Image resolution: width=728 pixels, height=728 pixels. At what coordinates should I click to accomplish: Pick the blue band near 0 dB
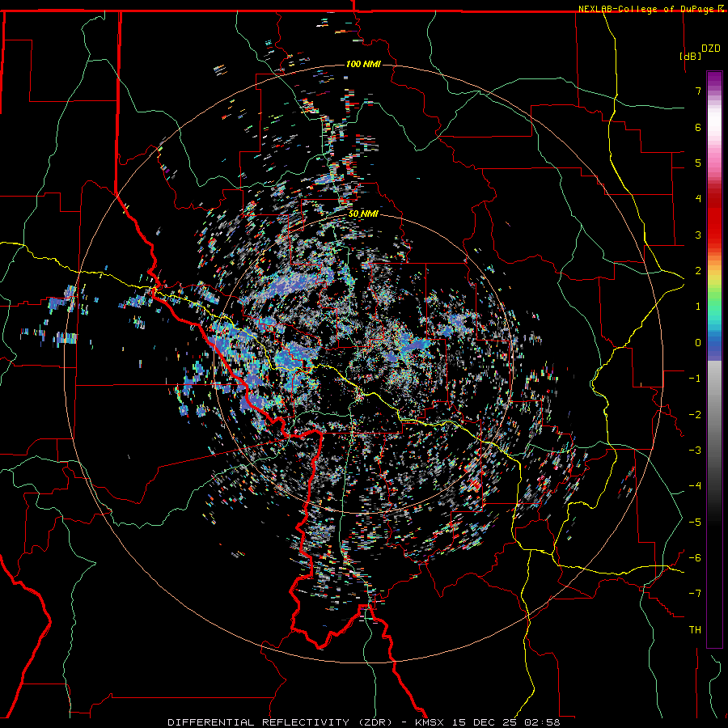(714, 346)
